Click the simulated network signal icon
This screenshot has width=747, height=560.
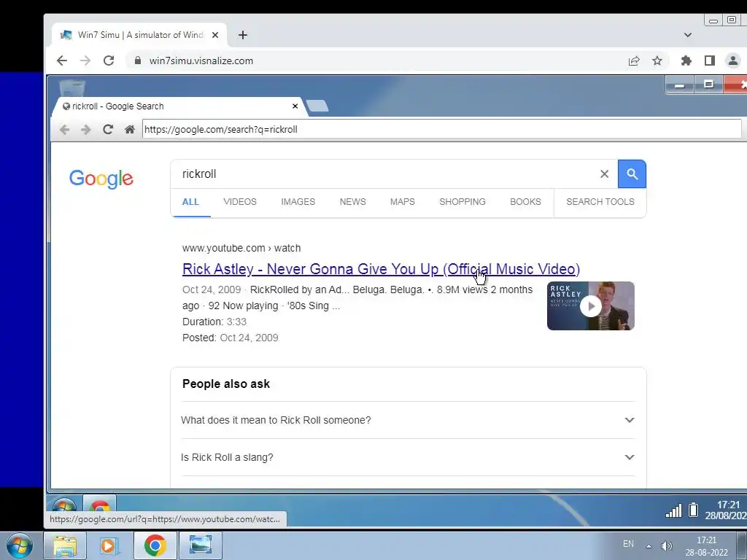tap(673, 510)
